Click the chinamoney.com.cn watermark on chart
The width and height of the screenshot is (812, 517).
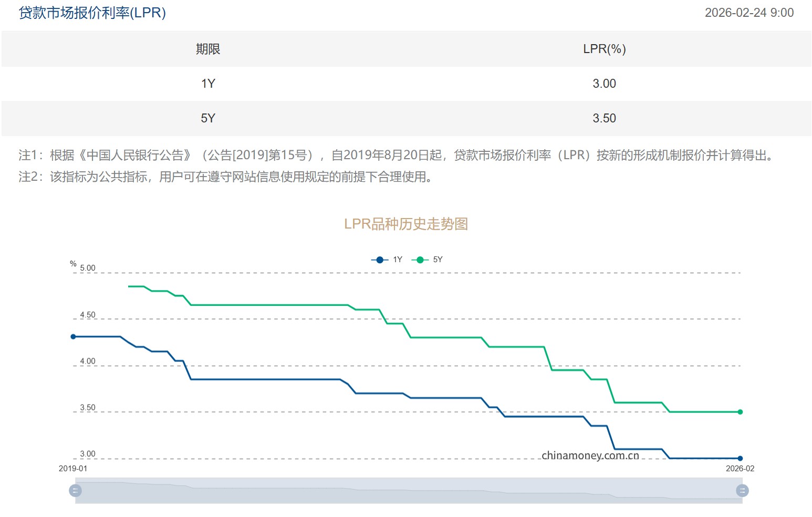click(x=590, y=456)
